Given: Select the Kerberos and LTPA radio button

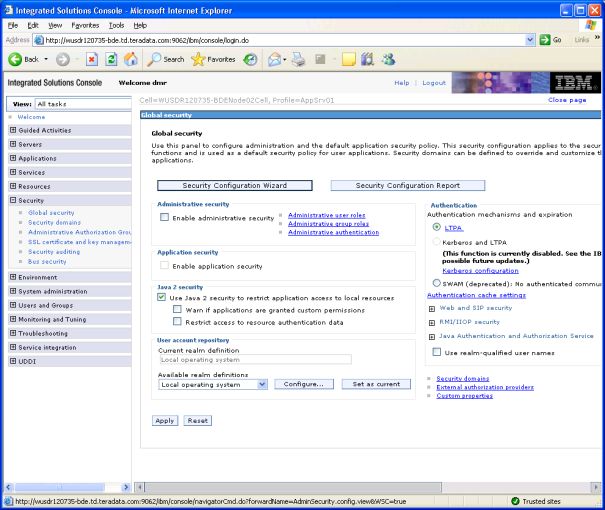Looking at the screenshot, I should point(436,241).
